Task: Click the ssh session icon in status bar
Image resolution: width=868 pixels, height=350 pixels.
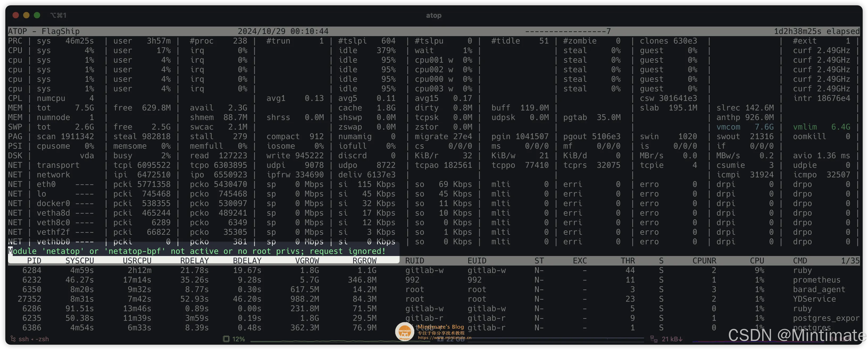Action: pyautogui.click(x=13, y=339)
